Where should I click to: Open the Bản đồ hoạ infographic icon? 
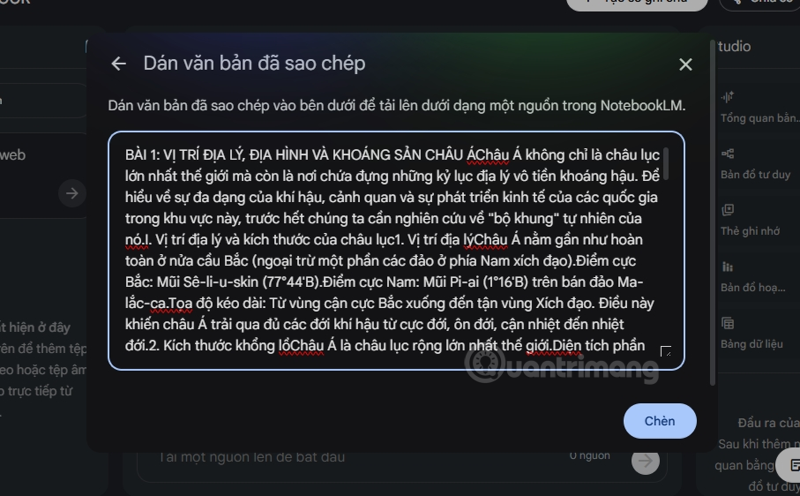(728, 266)
